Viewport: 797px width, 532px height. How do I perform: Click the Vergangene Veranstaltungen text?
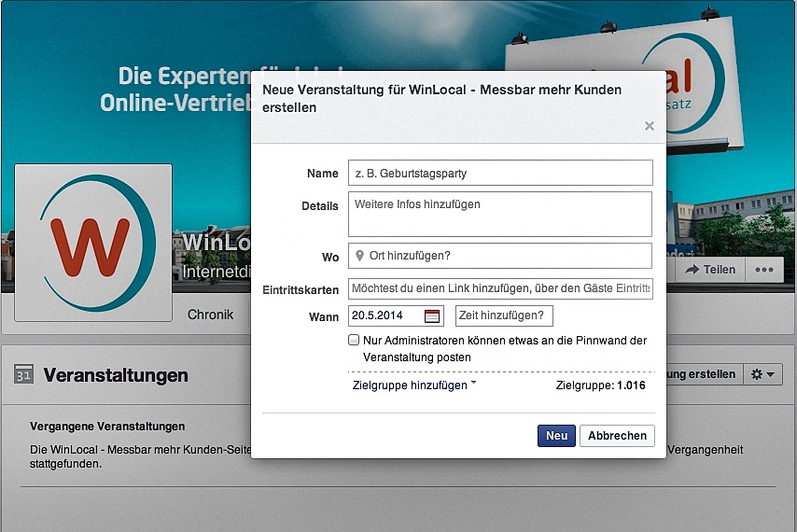(x=107, y=427)
